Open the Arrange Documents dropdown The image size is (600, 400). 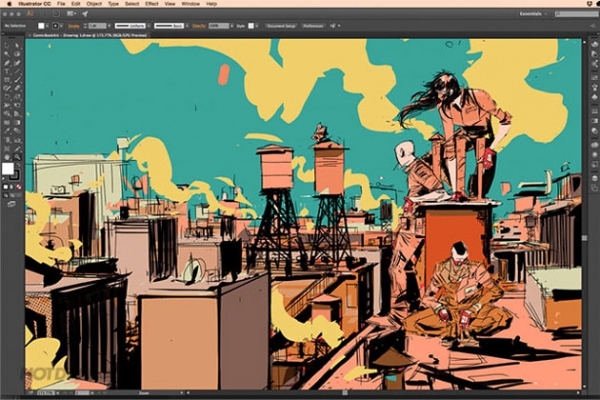[x=71, y=14]
